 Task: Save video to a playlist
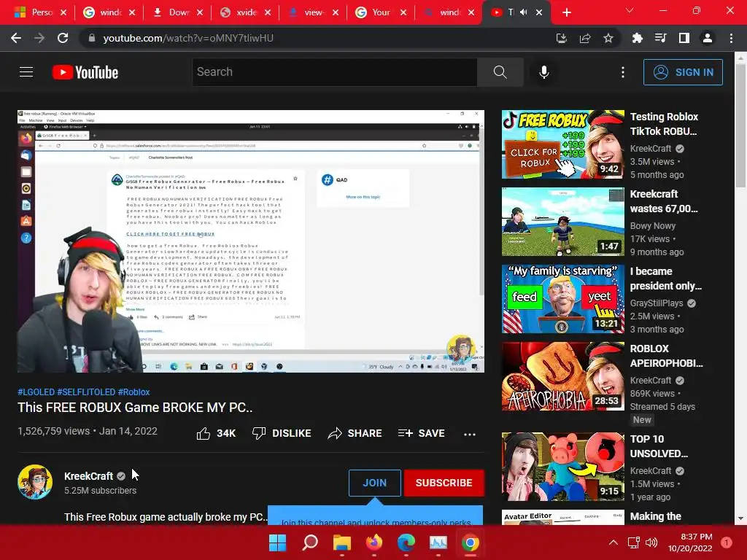click(x=422, y=433)
